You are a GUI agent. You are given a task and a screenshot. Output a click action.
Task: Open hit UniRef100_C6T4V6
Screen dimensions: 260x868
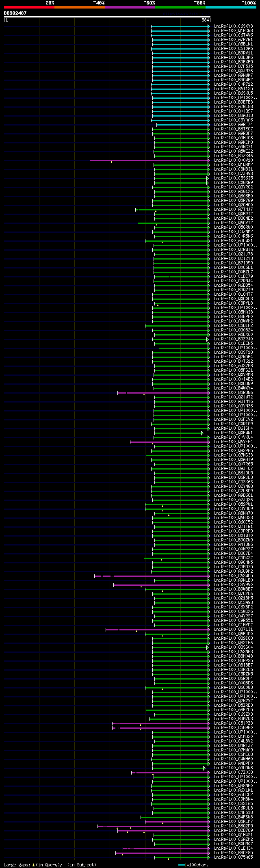pyautogui.click(x=233, y=35)
